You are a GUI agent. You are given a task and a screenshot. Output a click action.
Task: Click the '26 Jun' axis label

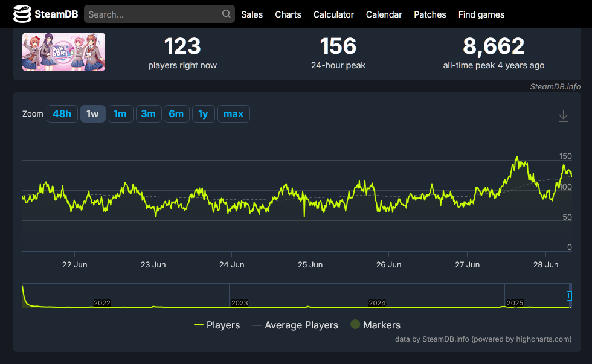pos(389,265)
